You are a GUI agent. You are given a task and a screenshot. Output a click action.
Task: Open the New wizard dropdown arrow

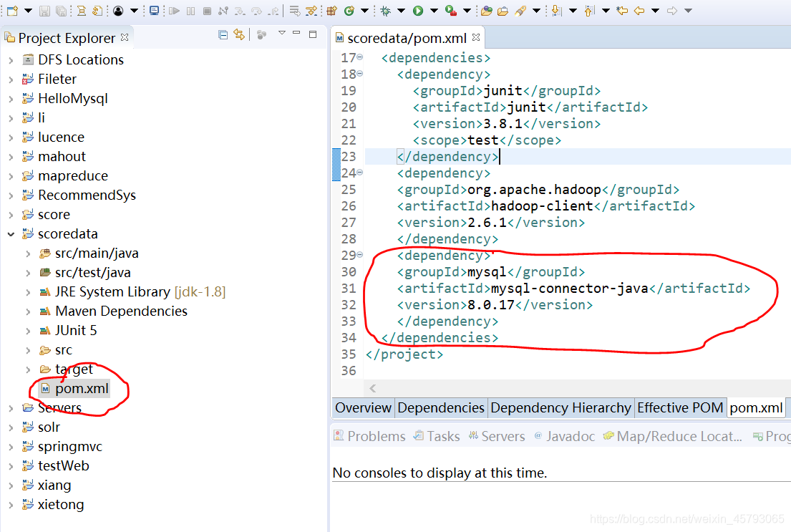pos(28,11)
